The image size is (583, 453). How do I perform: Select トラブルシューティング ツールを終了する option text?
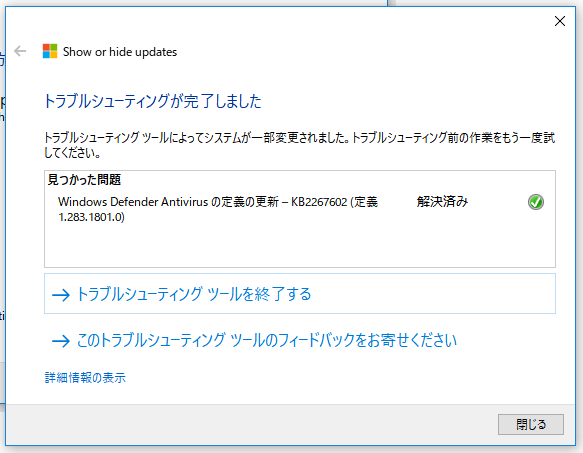(194, 294)
